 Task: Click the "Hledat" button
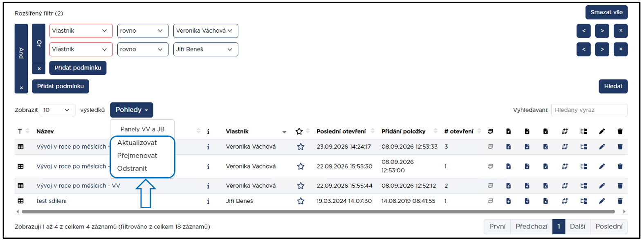613,86
